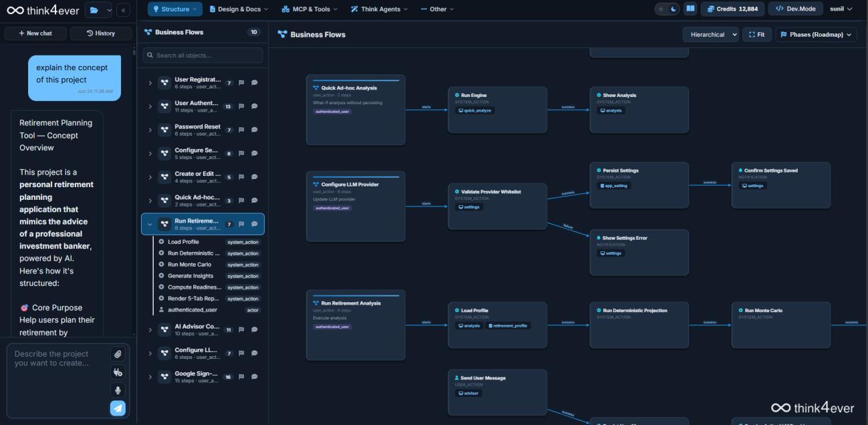
Task: Click the Fit view button
Action: 757,35
